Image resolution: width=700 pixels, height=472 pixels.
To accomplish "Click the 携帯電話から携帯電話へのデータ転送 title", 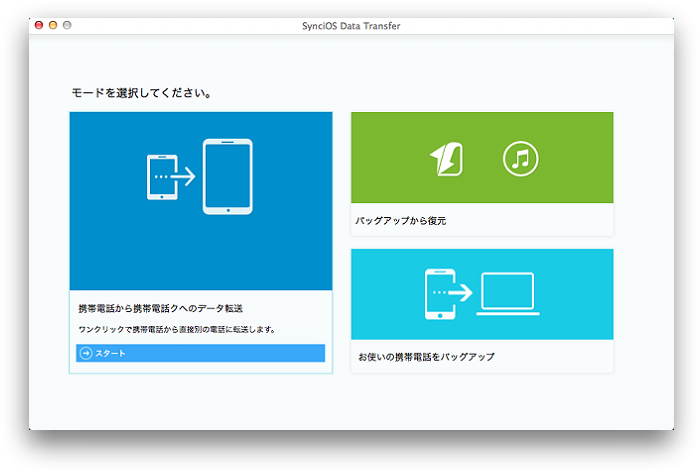I will (161, 308).
